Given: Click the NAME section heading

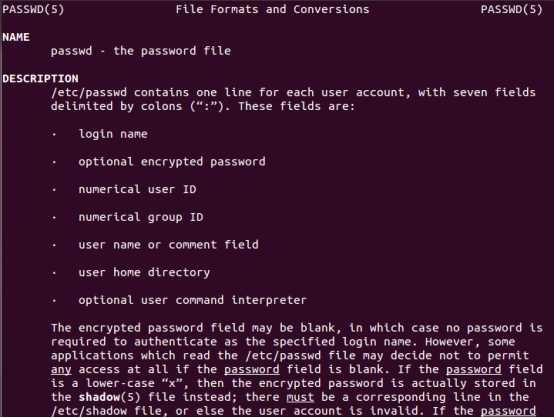Looking at the screenshot, I should pos(16,37).
